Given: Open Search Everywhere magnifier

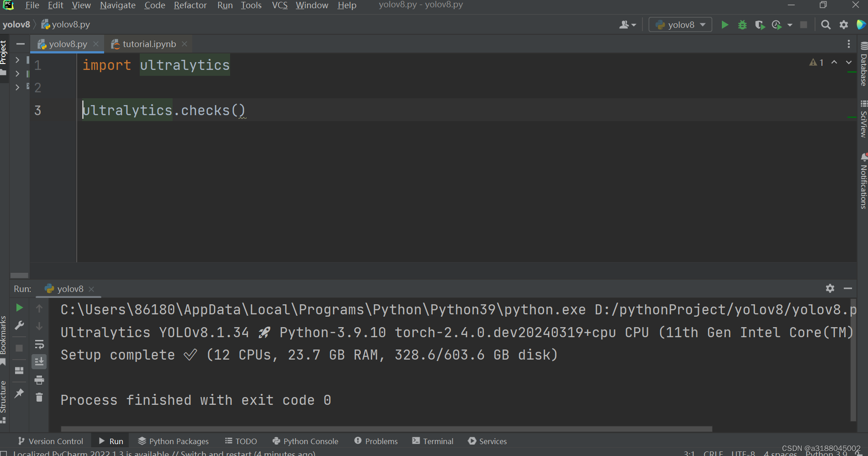Looking at the screenshot, I should (826, 25).
